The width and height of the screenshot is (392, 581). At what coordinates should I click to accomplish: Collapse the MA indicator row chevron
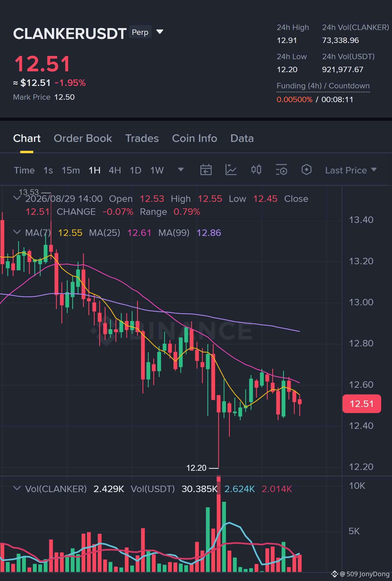click(17, 232)
